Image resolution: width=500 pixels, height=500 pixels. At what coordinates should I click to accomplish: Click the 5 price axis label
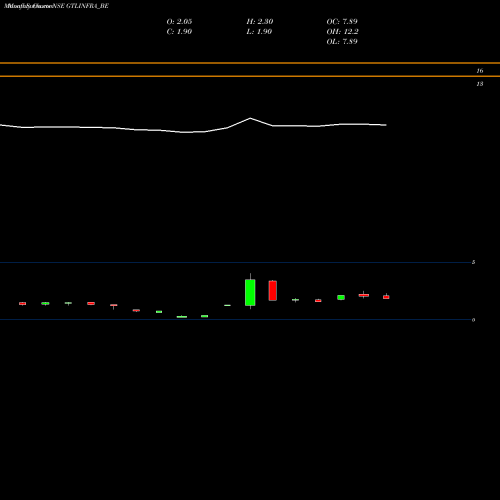[x=473, y=262]
